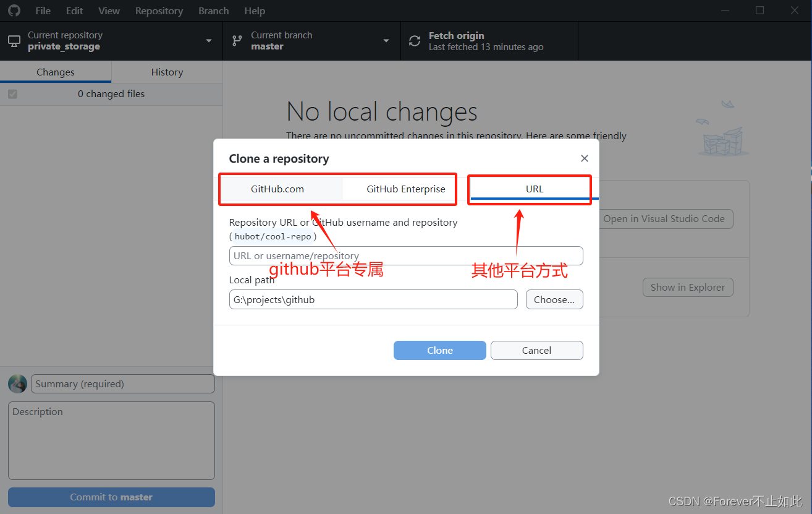Click the hubot/cool-repo example text

273,236
